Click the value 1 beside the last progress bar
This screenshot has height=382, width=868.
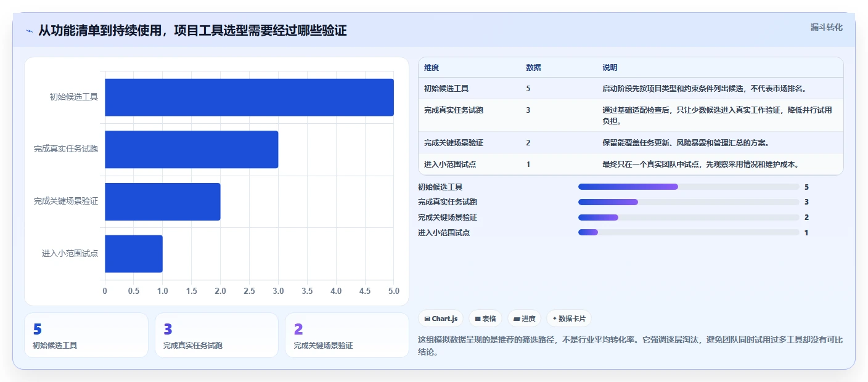[806, 232]
